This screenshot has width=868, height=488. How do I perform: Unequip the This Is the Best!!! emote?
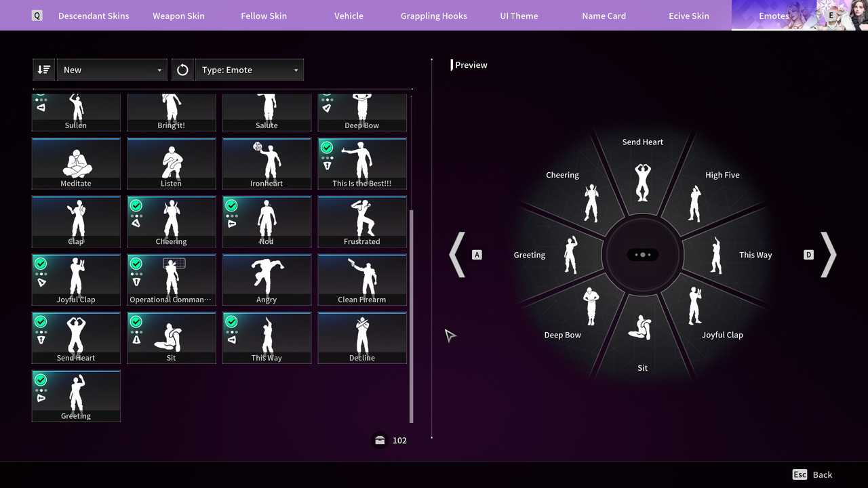click(362, 163)
